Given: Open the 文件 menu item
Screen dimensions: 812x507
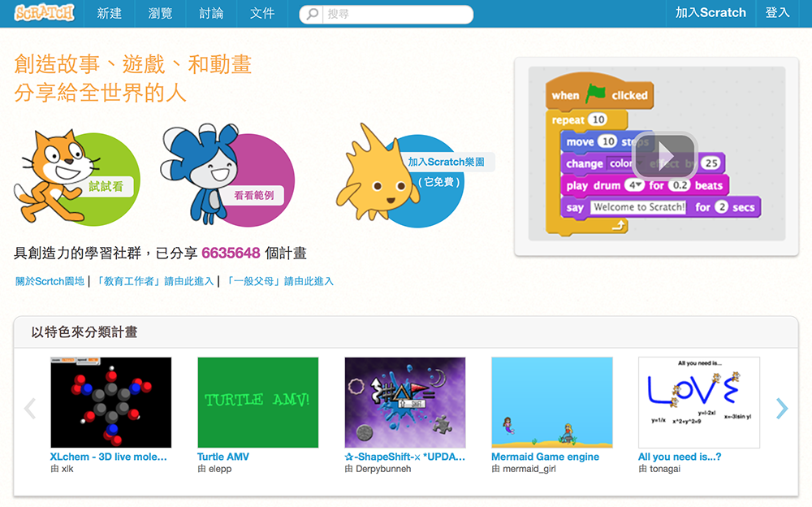Looking at the screenshot, I should [x=262, y=14].
